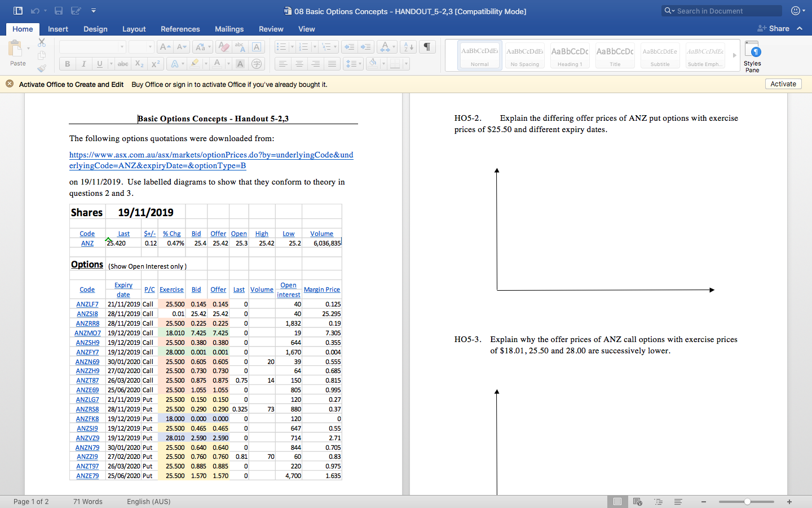Viewport: 812px width, 508px height.
Task: Click the Search in Document field
Action: [x=722, y=11]
